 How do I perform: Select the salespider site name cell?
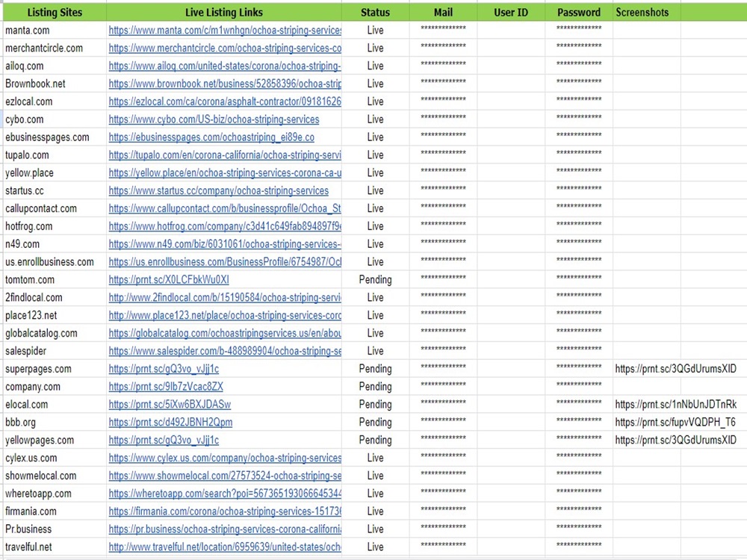pos(55,351)
